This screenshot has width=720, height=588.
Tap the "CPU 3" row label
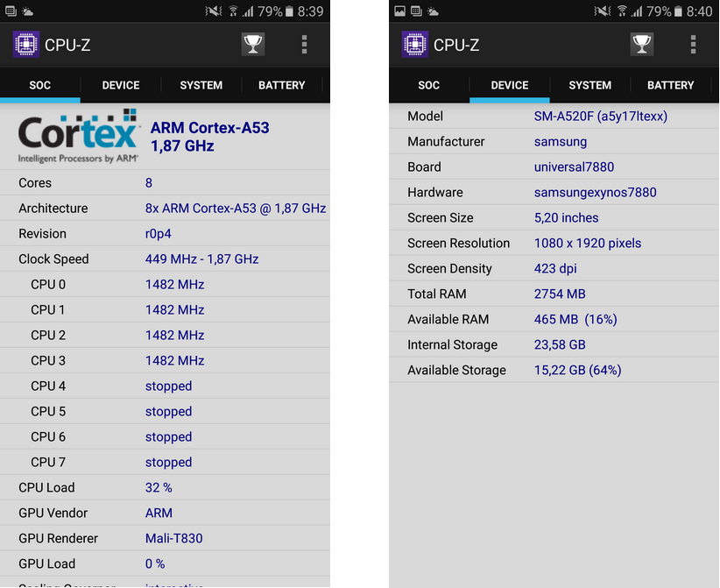(x=48, y=361)
